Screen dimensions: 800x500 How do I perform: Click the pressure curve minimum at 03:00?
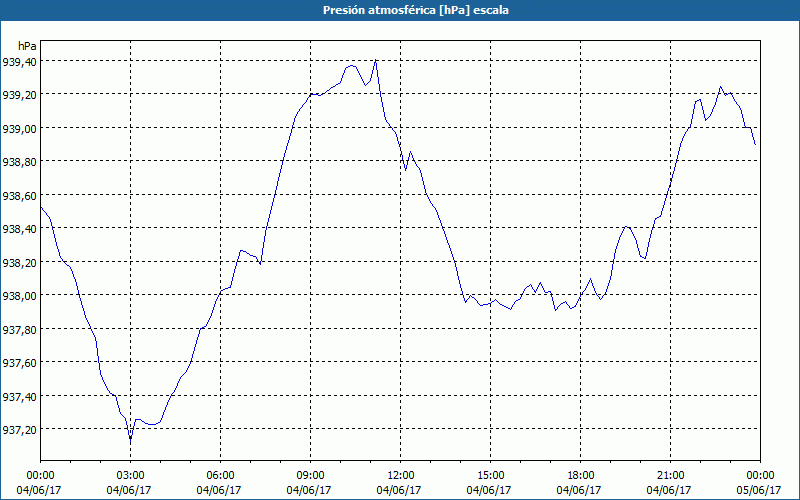pos(131,439)
